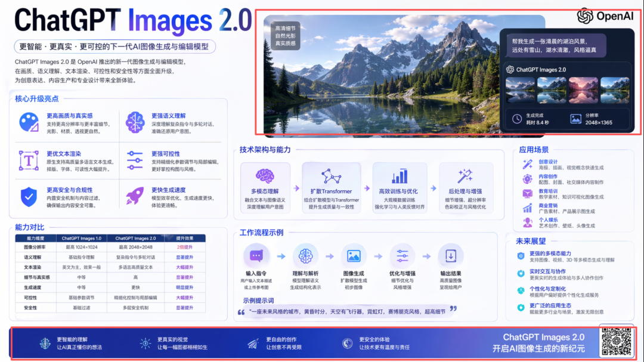Viewport: 644px width, 362px height.
Task: Click the prompt bubble starting 帮我生成一张清晨的湖泊风景
Action: [x=556, y=45]
